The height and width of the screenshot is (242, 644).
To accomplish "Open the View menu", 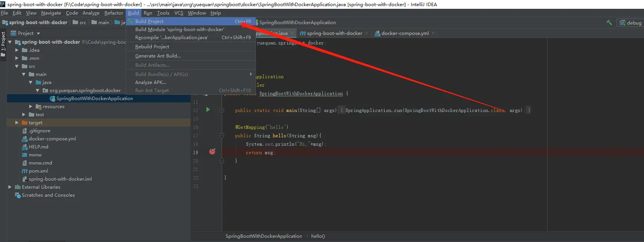I will click(x=31, y=13).
